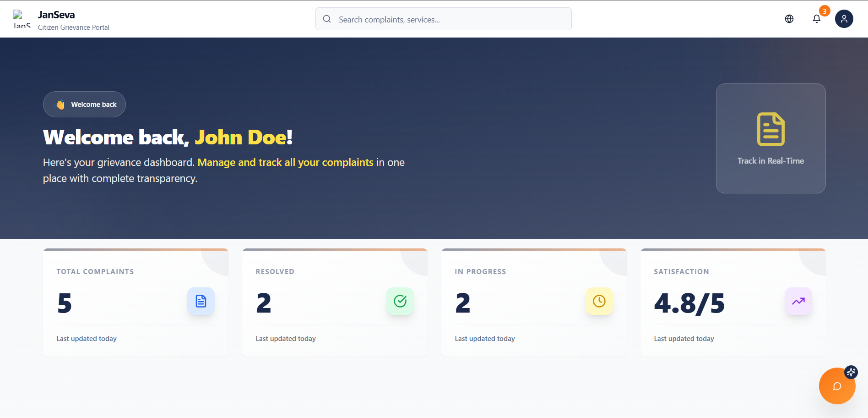Open the orange chat assistant button
868x418 pixels.
tap(836, 387)
